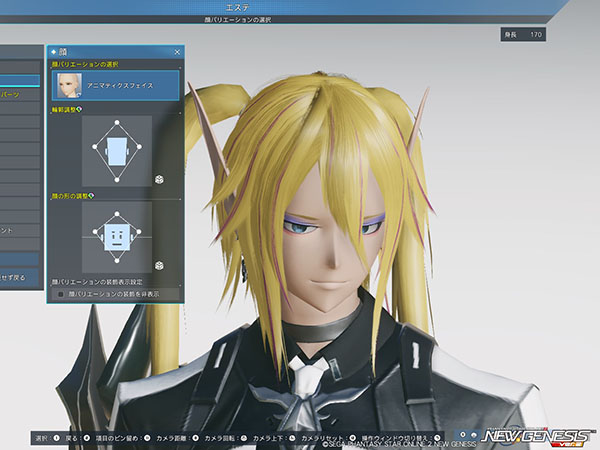Click the square face silhouette in the contour pad

[x=117, y=152]
